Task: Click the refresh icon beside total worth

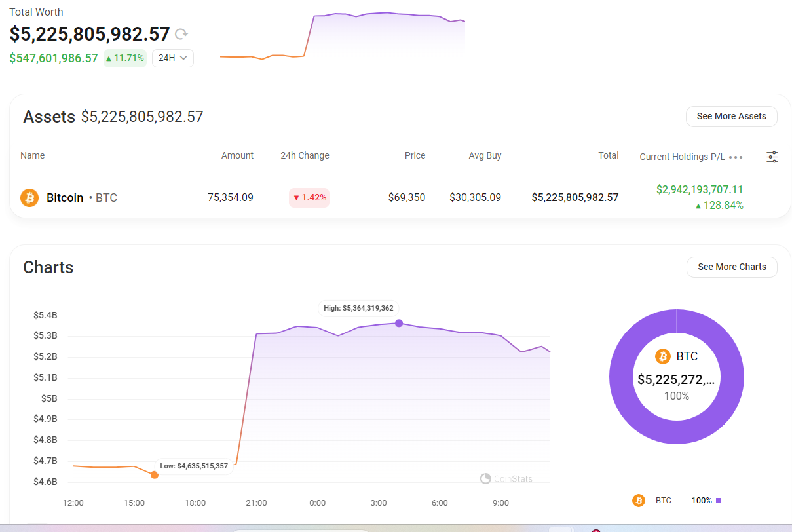Action: pos(181,34)
